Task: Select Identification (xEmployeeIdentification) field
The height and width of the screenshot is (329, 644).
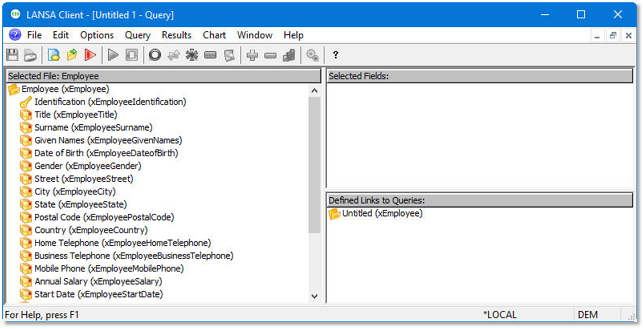Action: (x=110, y=102)
